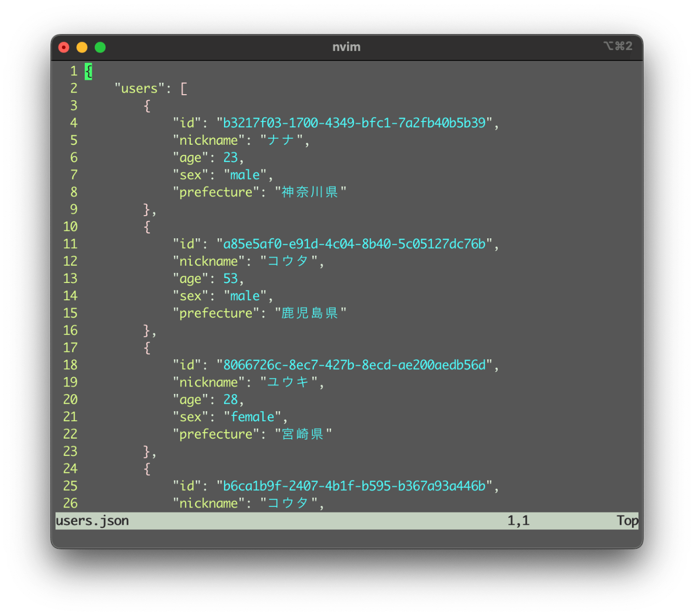
Task: Click the "id" key on line 4
Action: 187,123
